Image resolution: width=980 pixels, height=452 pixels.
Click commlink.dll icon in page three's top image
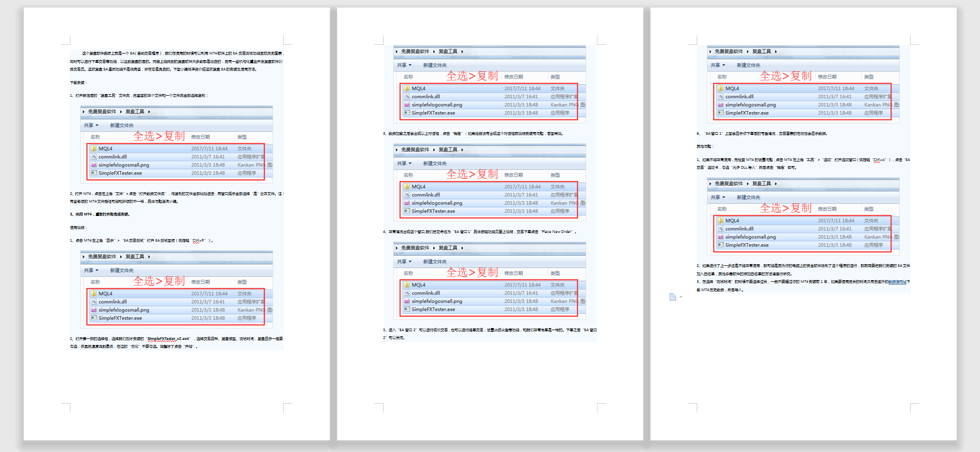coord(720,97)
